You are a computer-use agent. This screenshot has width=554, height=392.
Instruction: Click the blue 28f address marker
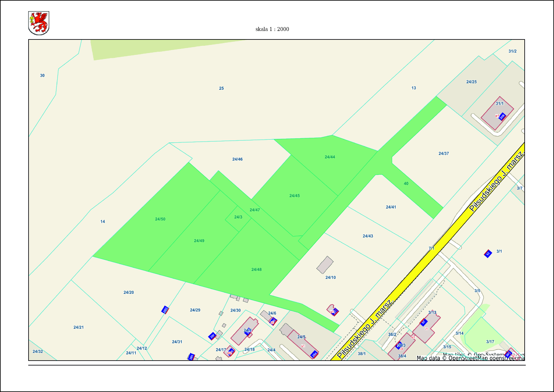(x=212, y=336)
